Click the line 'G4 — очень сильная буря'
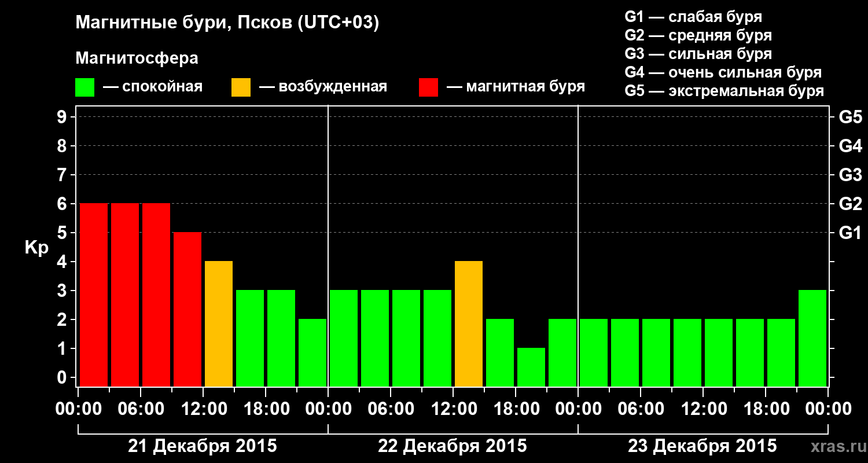868x463 pixels. [723, 72]
